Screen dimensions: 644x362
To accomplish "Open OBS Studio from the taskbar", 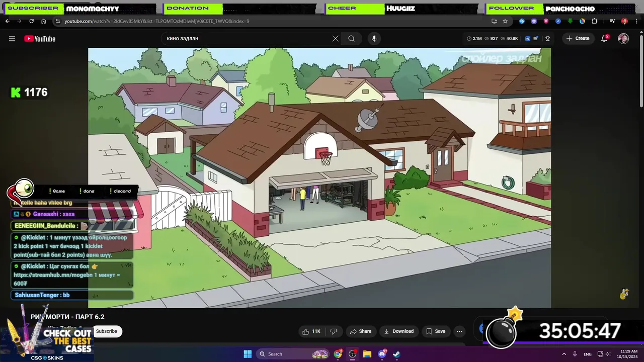I will pyautogui.click(x=352, y=354).
